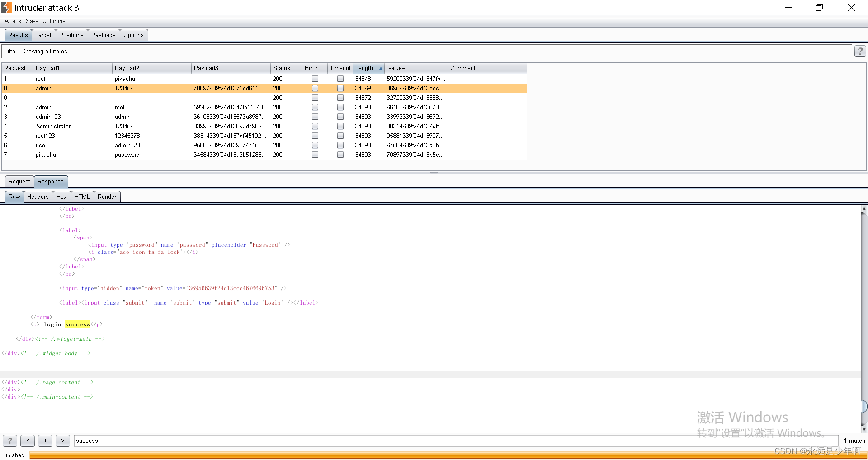Open the Columns menu
The width and height of the screenshot is (868, 460).
(54, 21)
